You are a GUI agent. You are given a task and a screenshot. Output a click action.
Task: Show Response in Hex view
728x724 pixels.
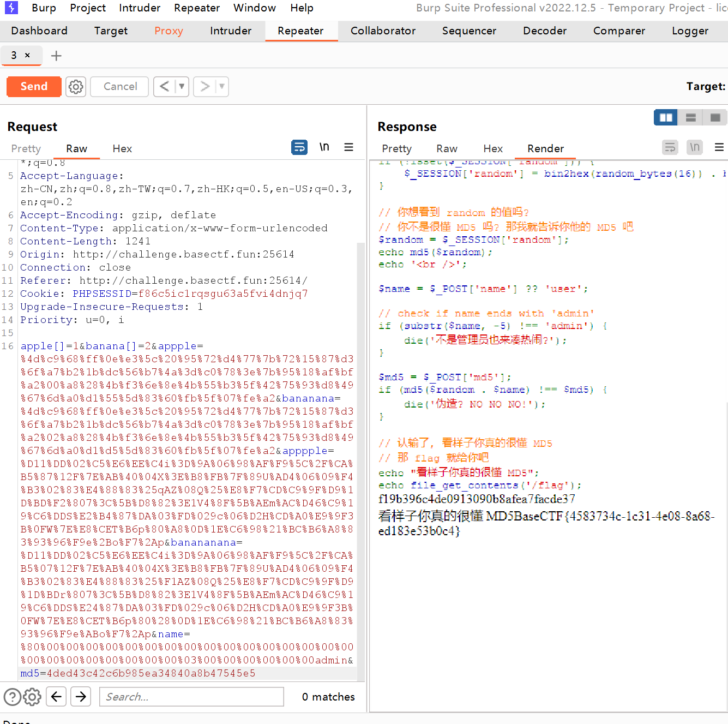tap(493, 148)
